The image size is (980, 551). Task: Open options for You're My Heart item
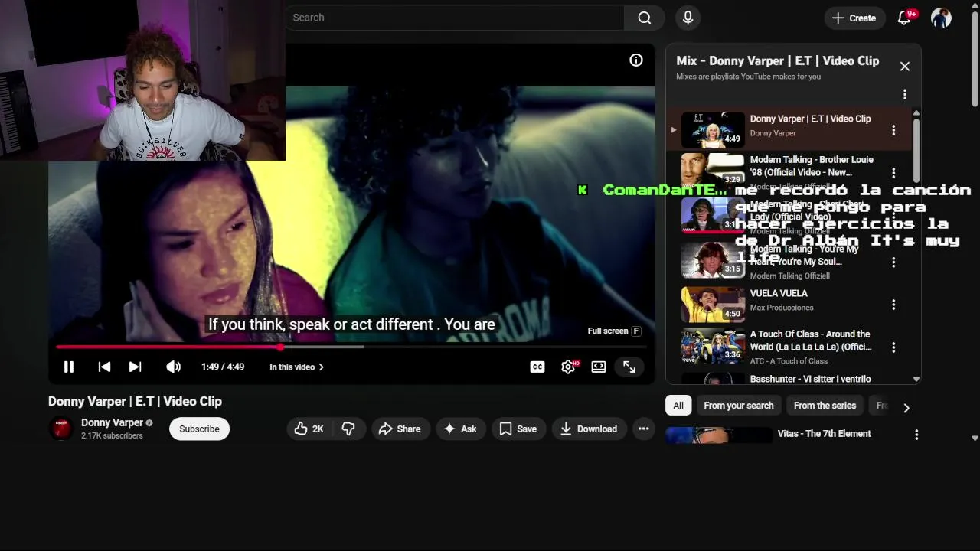pyautogui.click(x=893, y=262)
